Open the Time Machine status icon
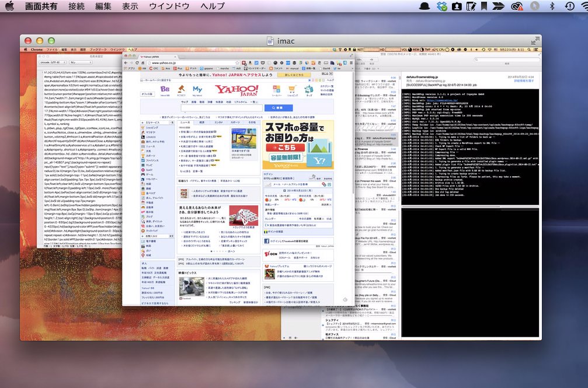Viewport: 588px width, 388px height. click(x=569, y=6)
